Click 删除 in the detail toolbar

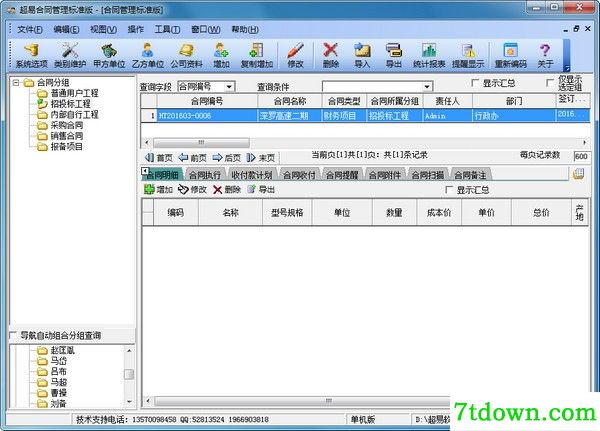227,189
